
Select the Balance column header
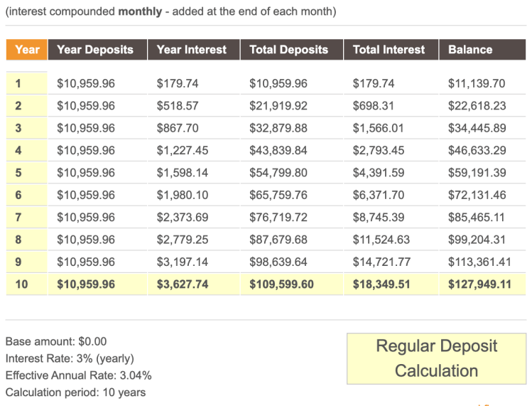pyautogui.click(x=470, y=50)
